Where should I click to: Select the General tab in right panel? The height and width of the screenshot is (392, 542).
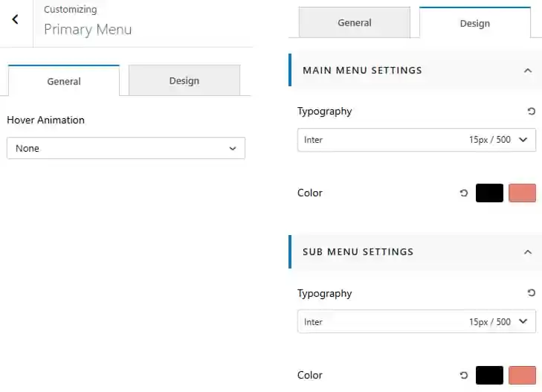tap(355, 22)
